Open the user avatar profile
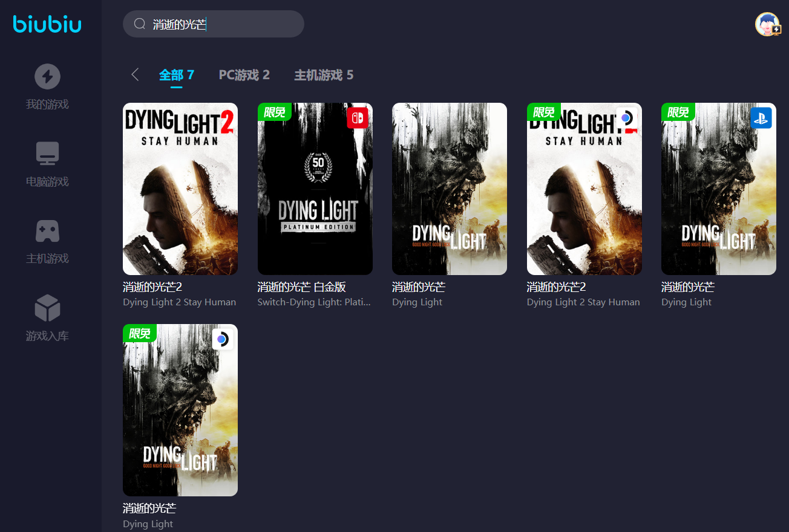This screenshot has width=789, height=532. 767,24
